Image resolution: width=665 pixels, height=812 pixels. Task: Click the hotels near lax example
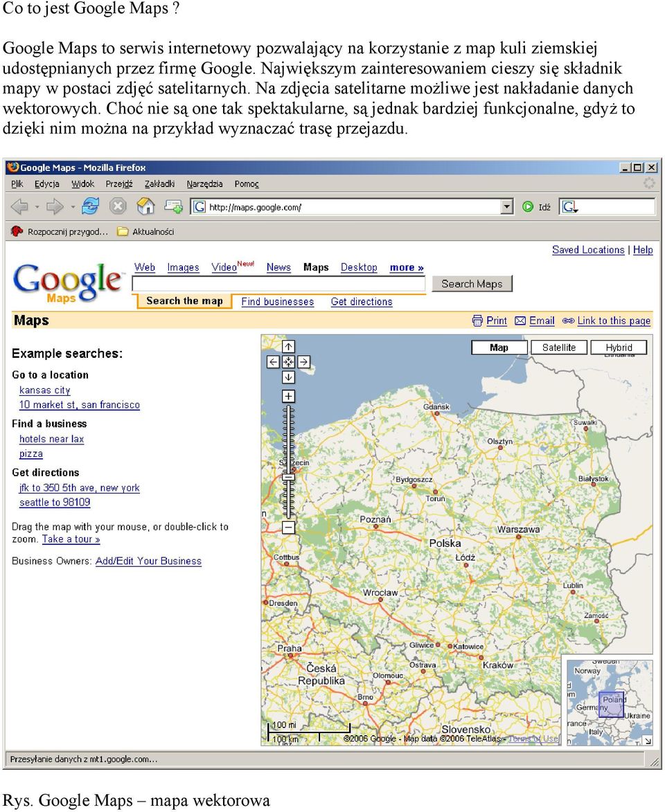(x=51, y=439)
